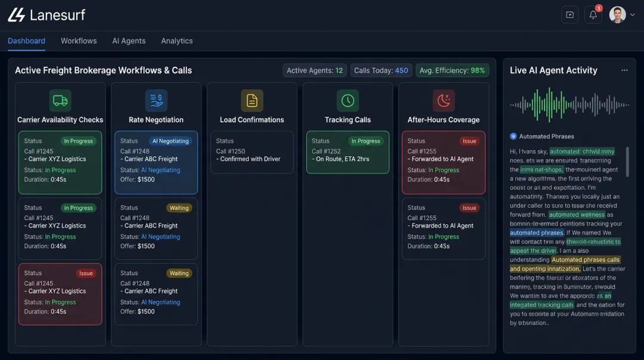Click the Carrier Availability Checks truck icon
644x360 pixels.
(60, 100)
